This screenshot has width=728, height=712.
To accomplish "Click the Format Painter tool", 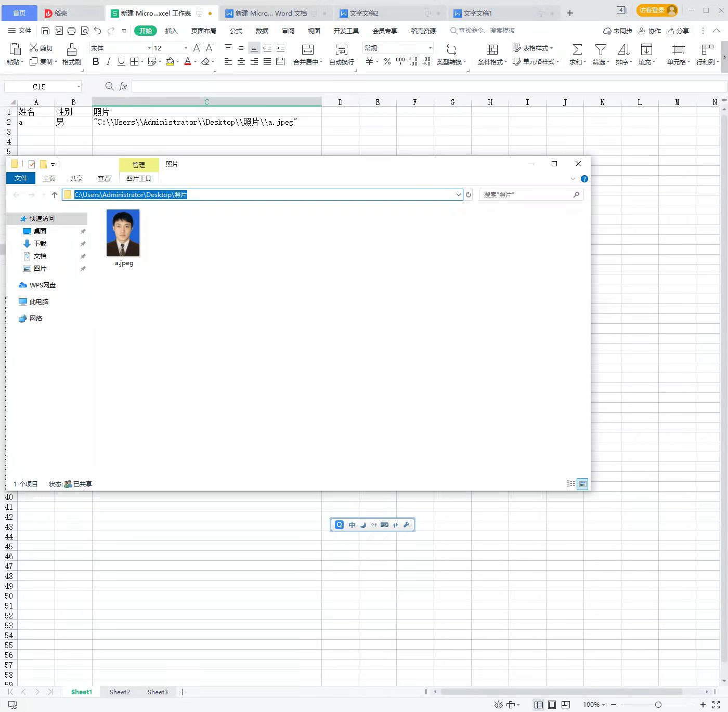I will 72,54.
